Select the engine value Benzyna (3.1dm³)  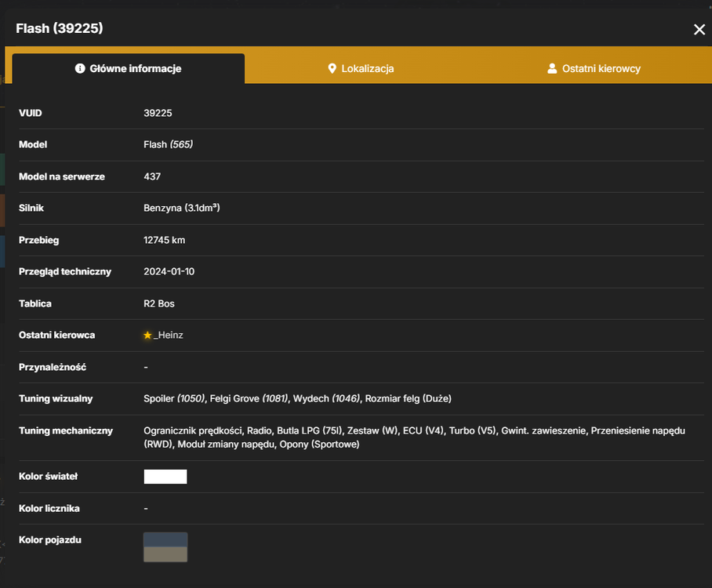(x=182, y=208)
